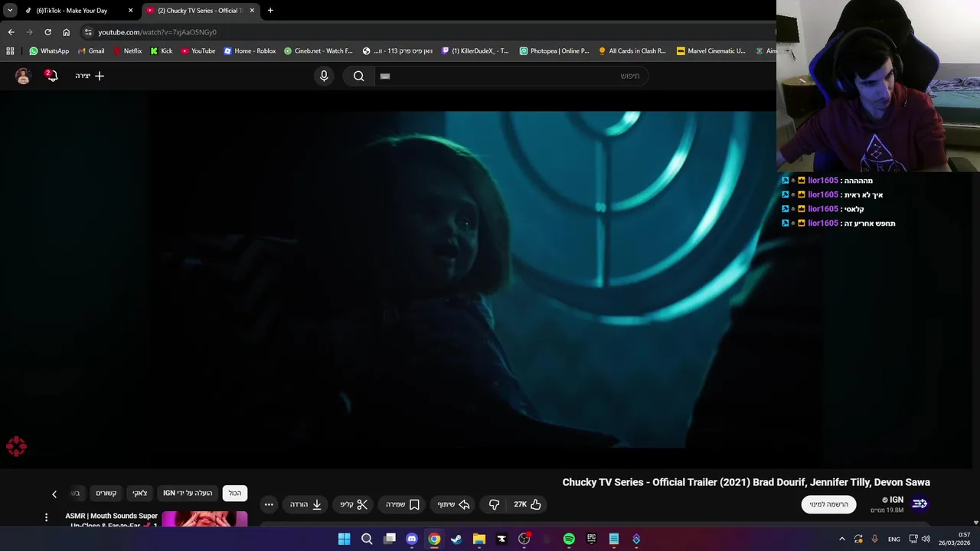This screenshot has width=980, height=551.
Task: Open the YouTube account avatar menu
Action: click(x=23, y=76)
